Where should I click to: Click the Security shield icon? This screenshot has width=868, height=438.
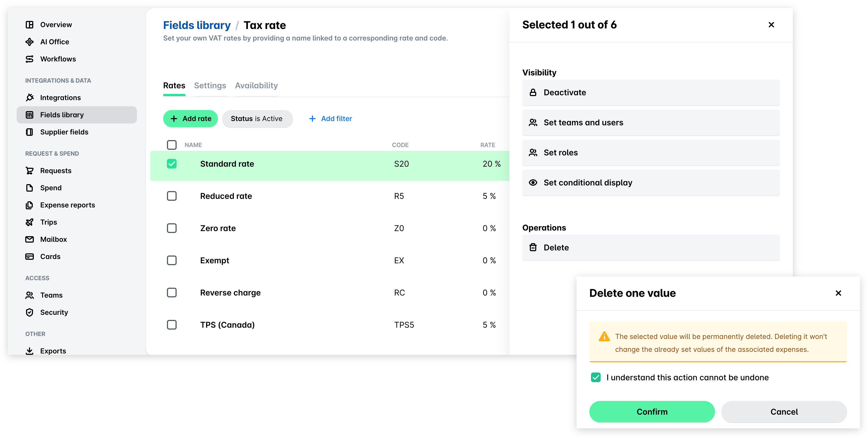[30, 312]
